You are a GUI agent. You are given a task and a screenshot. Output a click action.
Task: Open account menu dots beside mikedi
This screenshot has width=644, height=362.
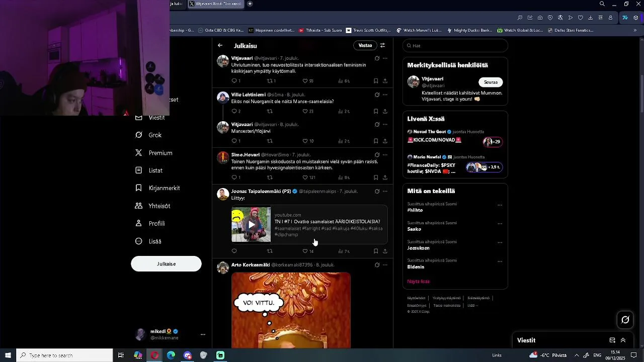(203, 334)
